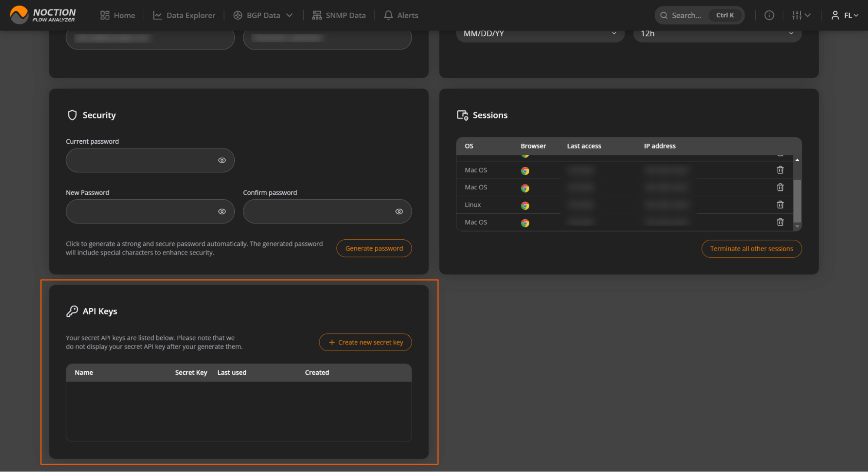Show the Current password text

tap(222, 160)
